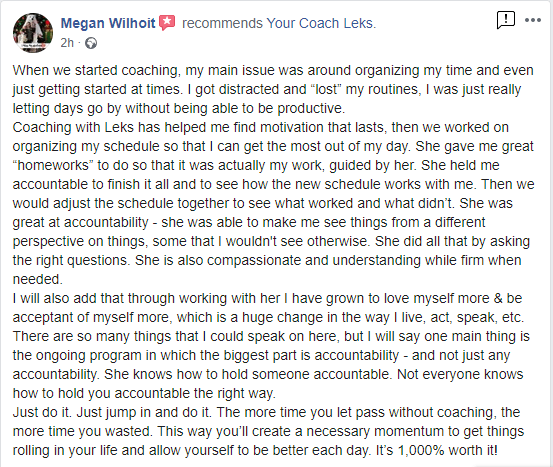Image resolution: width=553 pixels, height=467 pixels.
Task: Click the word recommends in the header
Action: (222, 23)
